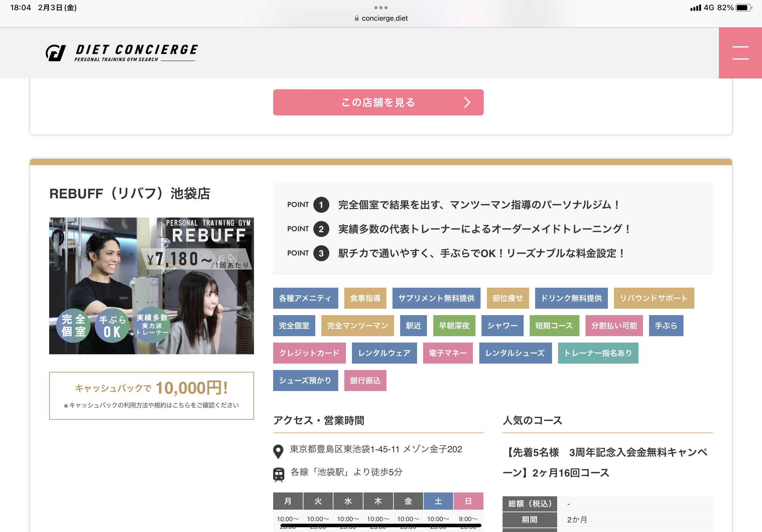Click the map pin address icon
The image size is (762, 532).
click(278, 451)
